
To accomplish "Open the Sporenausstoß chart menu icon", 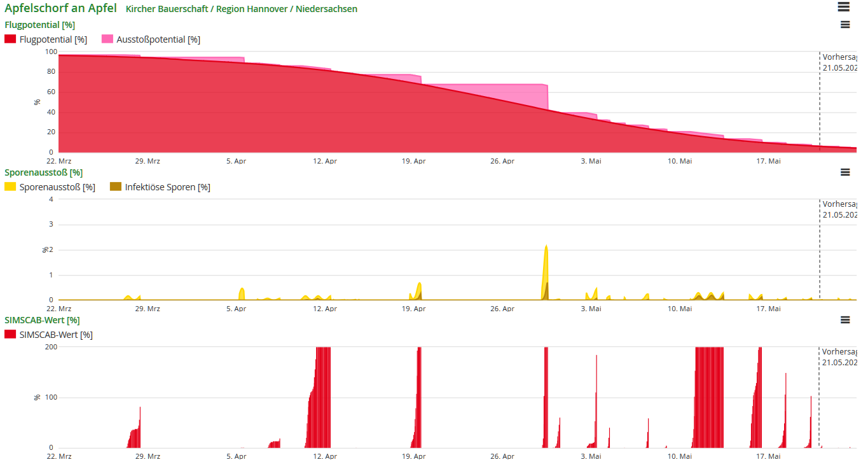I will pyautogui.click(x=845, y=172).
